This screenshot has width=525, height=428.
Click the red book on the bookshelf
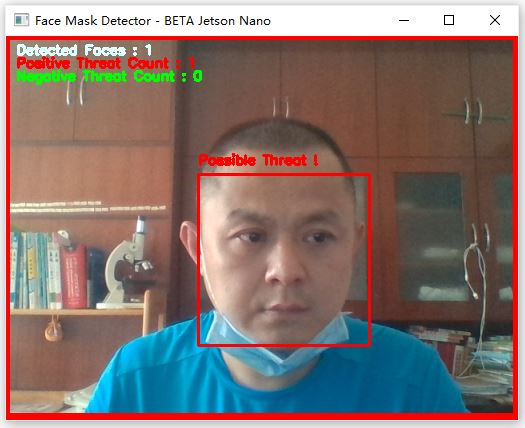(74, 276)
